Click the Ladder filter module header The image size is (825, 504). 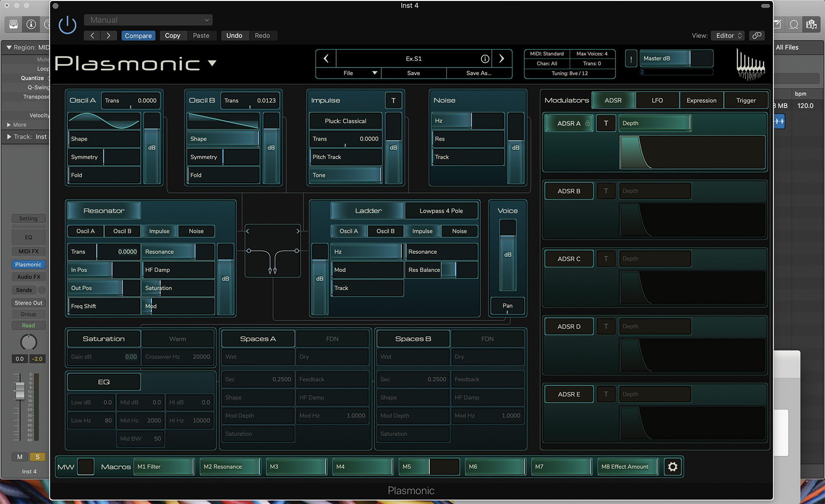pyautogui.click(x=368, y=211)
